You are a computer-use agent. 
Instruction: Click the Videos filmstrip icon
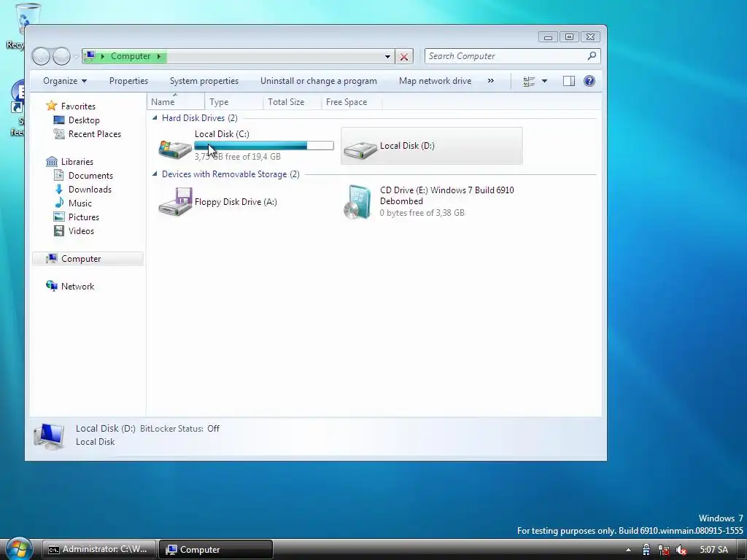59,231
